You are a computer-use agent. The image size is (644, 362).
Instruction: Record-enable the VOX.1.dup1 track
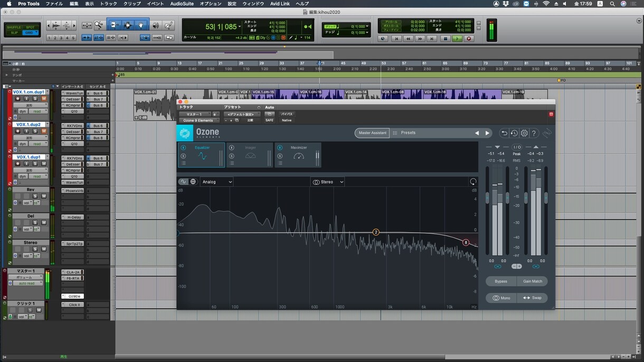tap(18, 164)
